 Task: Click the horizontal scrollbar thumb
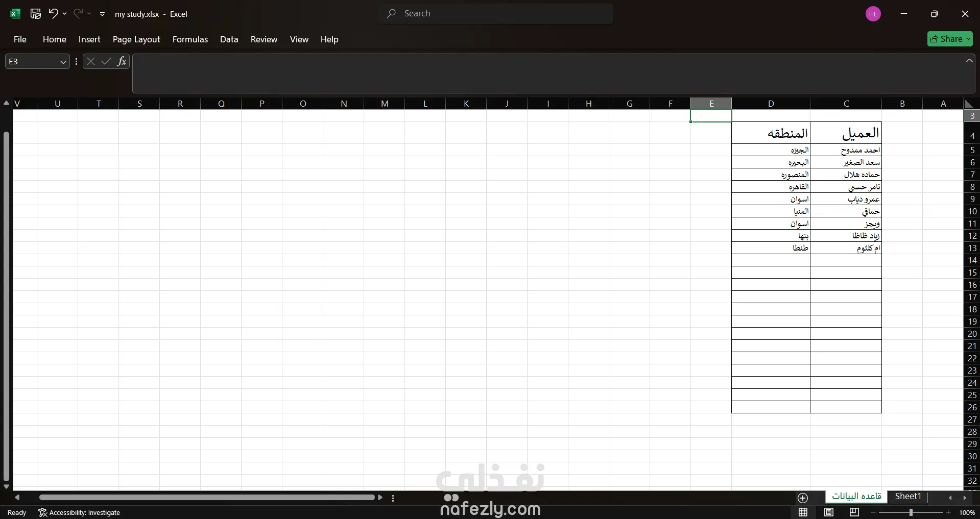click(x=207, y=497)
